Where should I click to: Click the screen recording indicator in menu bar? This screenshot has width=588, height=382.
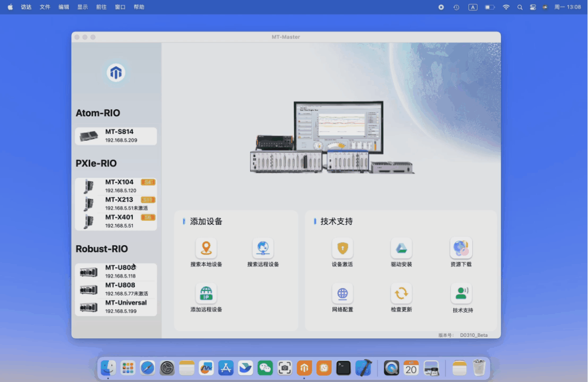[441, 7]
